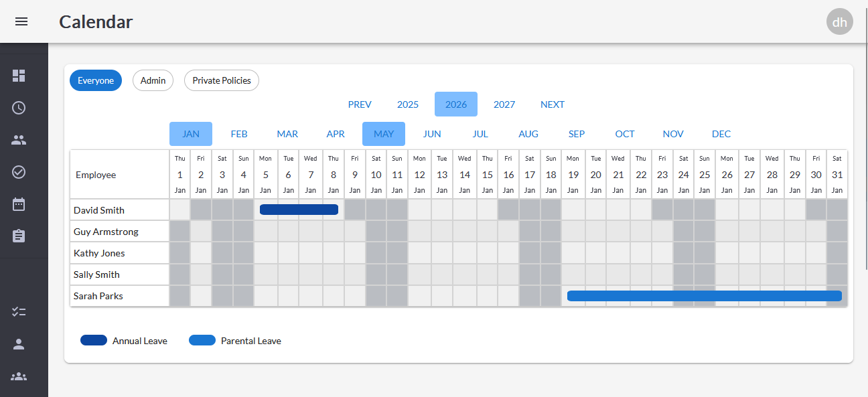Open the dh user avatar
868x397 pixels.
pos(839,21)
